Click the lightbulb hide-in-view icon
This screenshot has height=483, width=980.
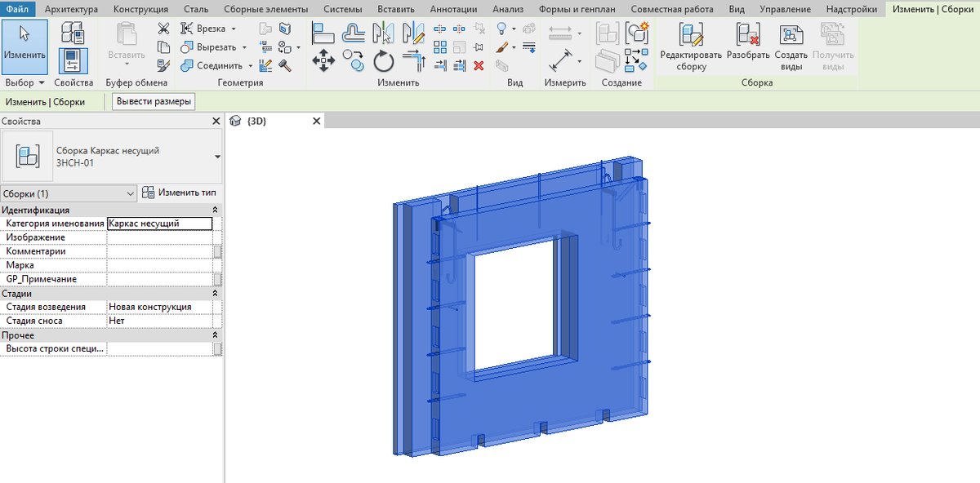click(501, 29)
